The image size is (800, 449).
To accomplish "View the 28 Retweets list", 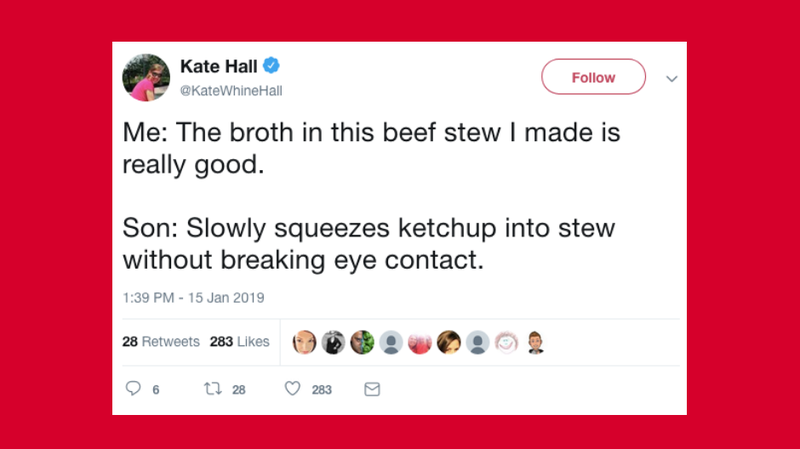I will click(x=161, y=342).
